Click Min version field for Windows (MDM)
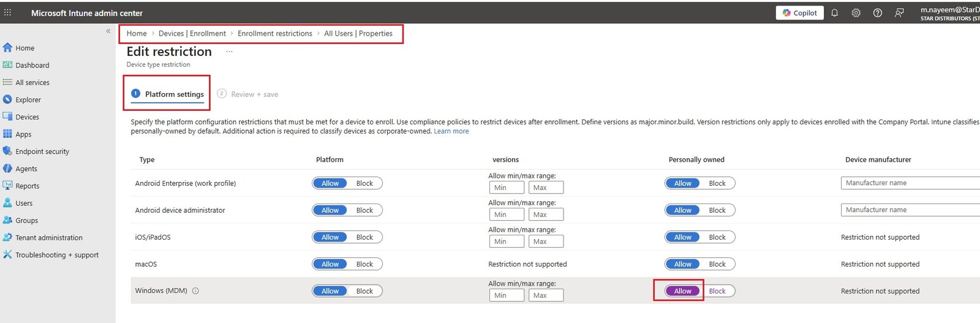Viewport: 980px width, 323px height. click(507, 295)
